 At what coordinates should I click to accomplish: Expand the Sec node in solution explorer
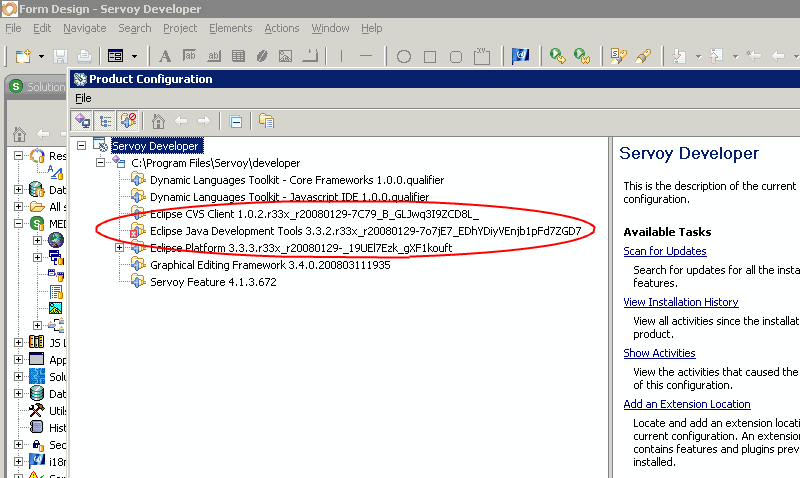pyautogui.click(x=18, y=444)
